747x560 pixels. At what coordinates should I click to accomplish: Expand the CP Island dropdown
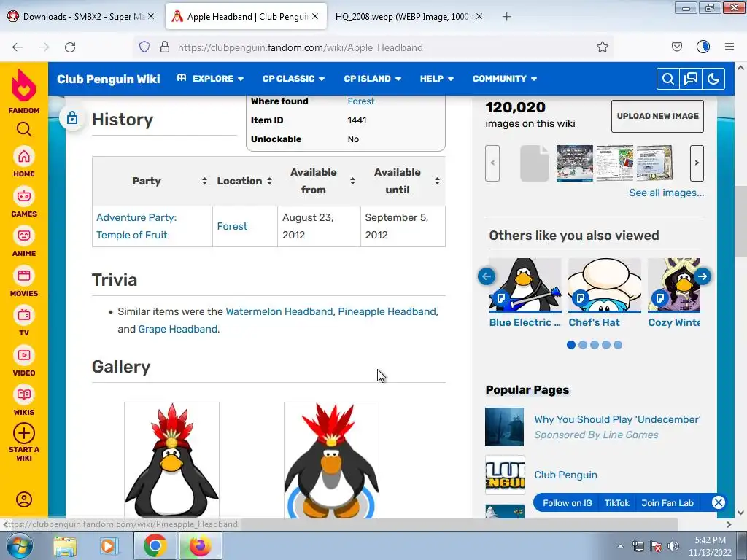373,79
